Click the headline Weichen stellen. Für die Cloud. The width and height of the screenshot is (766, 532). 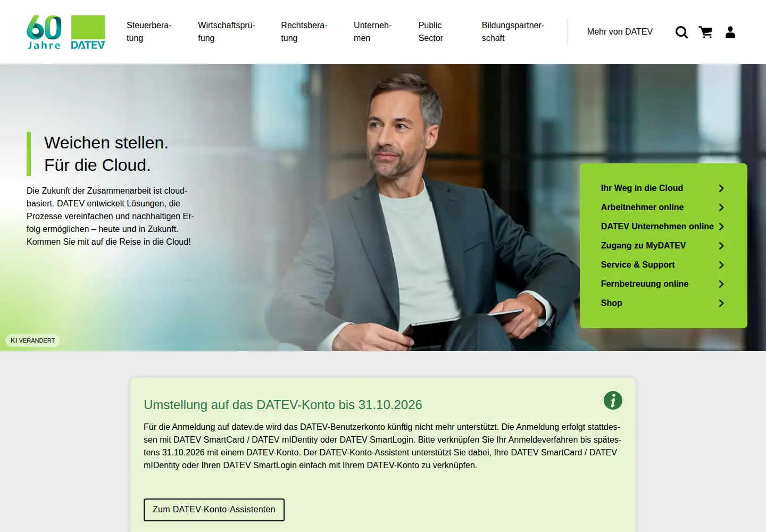[106, 154]
